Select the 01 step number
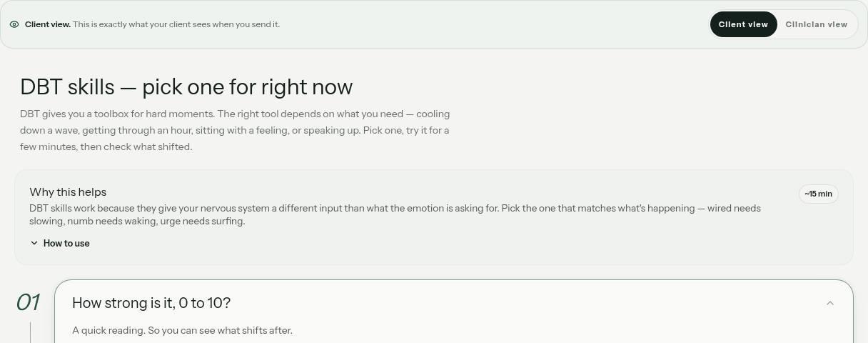Screen dimensions: 868x343 (x=28, y=302)
